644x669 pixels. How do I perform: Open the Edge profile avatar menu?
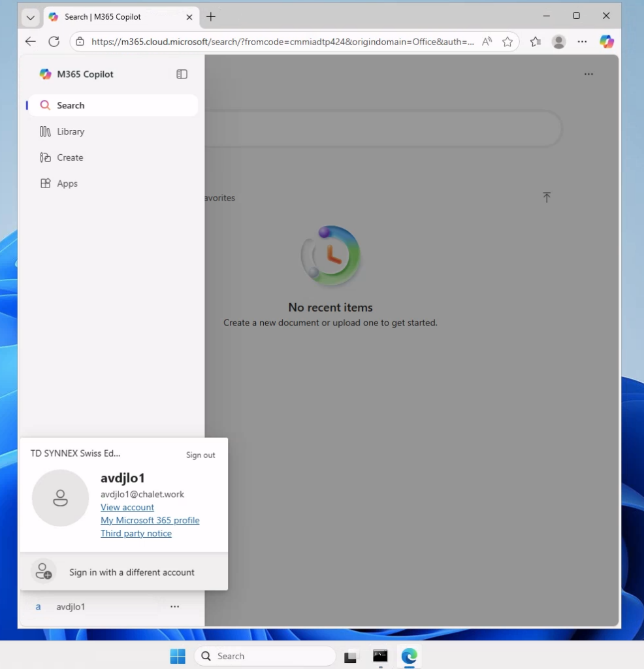558,42
